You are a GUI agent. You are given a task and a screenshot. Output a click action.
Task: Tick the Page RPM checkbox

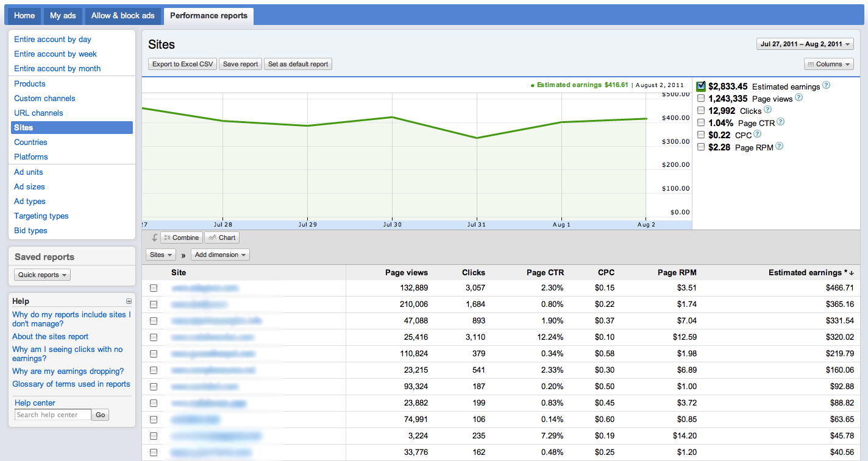(x=701, y=147)
